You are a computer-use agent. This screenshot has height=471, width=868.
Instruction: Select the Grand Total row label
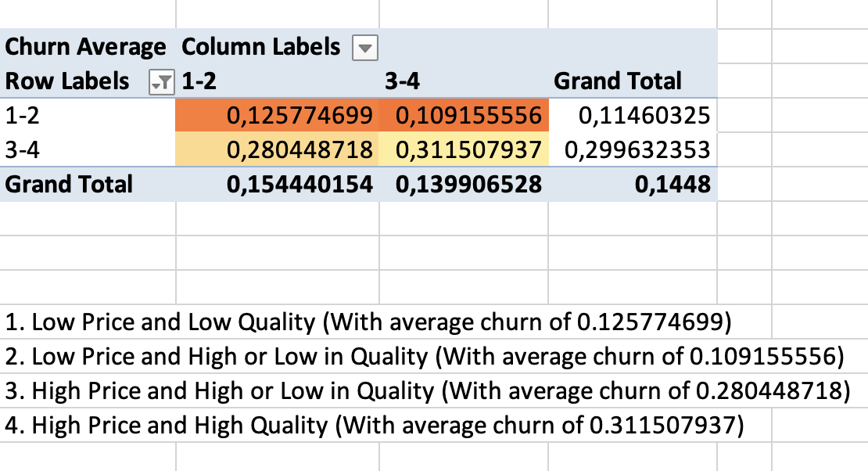[88, 184]
